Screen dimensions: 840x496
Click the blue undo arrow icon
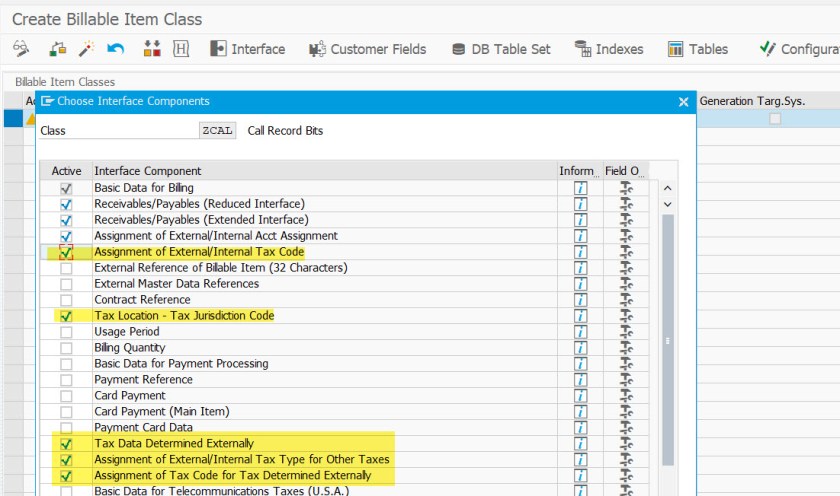point(116,49)
